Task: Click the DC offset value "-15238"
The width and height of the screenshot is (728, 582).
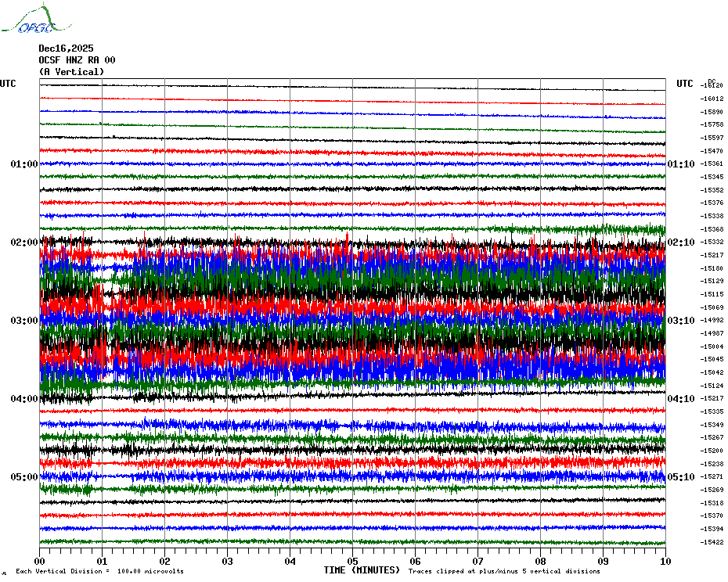Action: pyautogui.click(x=712, y=464)
